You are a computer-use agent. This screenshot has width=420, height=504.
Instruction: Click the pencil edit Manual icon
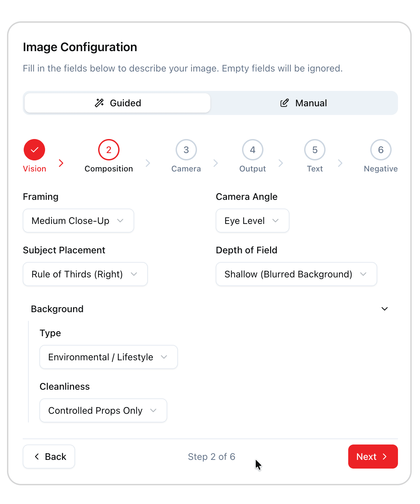point(284,103)
